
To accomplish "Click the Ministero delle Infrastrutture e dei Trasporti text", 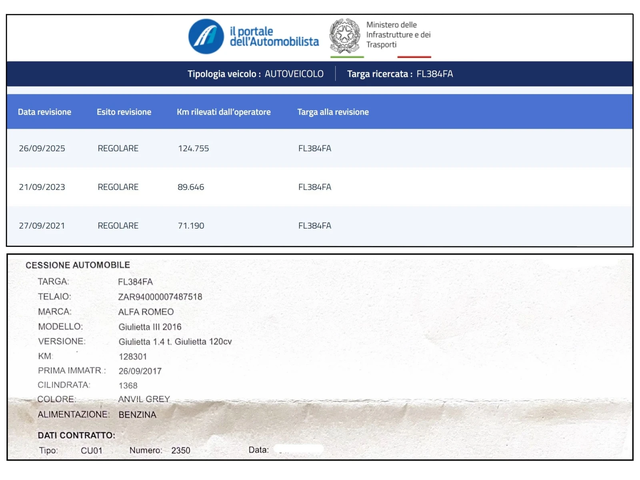I will click(x=398, y=35).
